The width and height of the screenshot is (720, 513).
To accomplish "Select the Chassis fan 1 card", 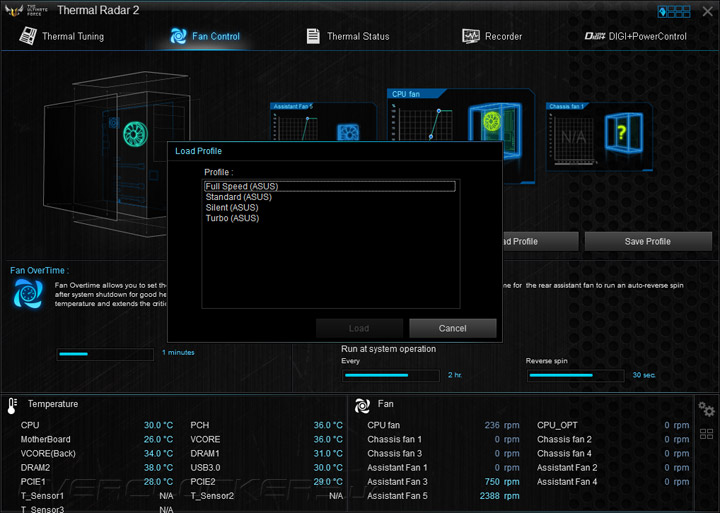I will (599, 136).
